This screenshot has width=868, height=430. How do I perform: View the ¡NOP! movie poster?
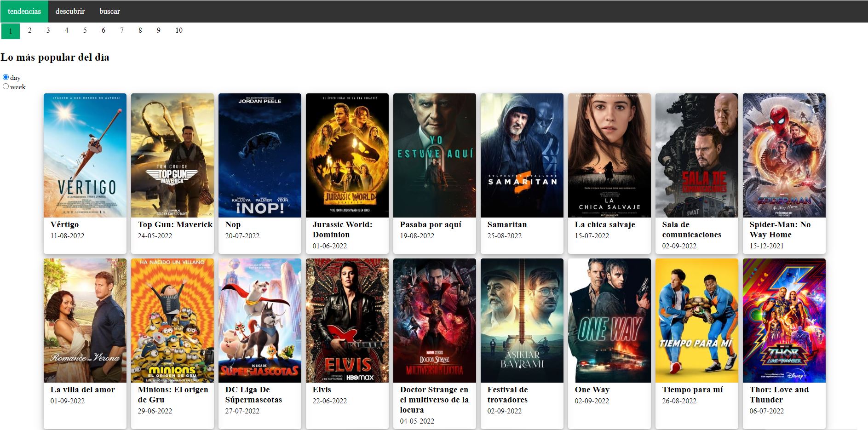259,155
